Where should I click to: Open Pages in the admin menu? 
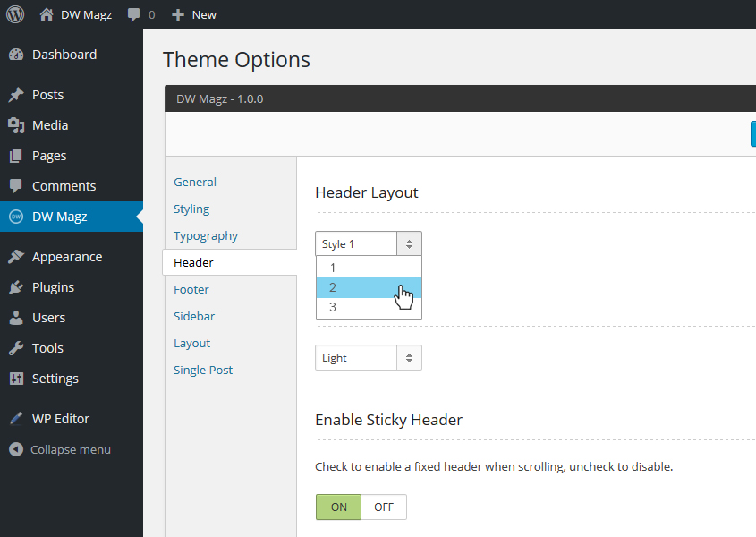[x=72, y=156]
